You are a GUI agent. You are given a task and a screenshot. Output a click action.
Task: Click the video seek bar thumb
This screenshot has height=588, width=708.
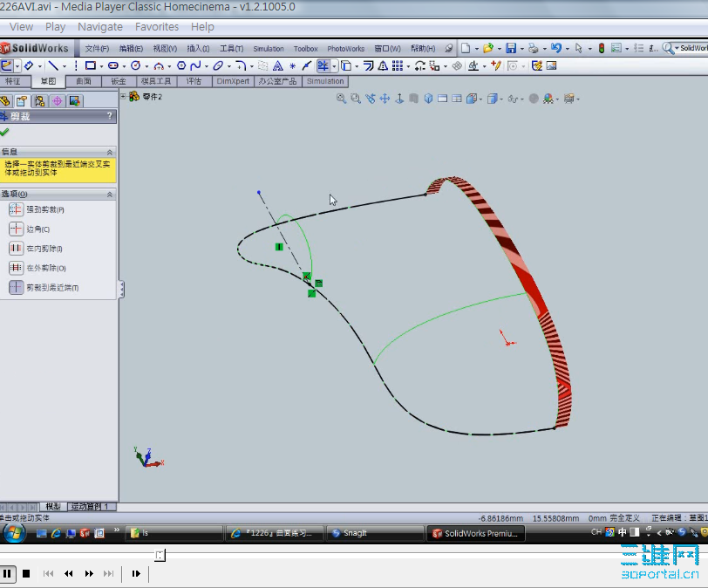(x=160, y=555)
